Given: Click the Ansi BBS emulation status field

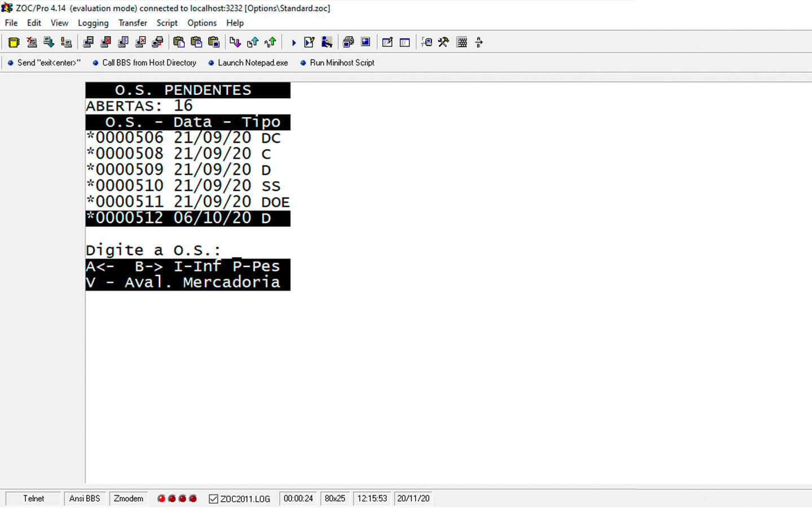Looking at the screenshot, I should pyautogui.click(x=85, y=499).
